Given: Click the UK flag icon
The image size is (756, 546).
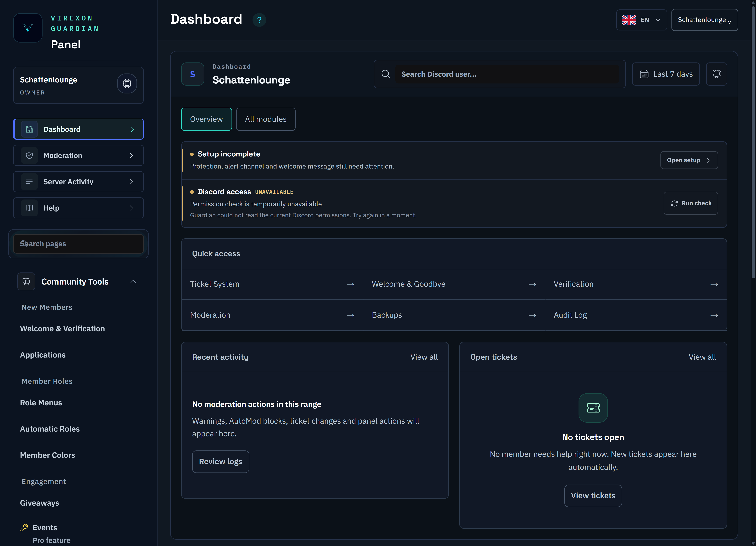Looking at the screenshot, I should click(629, 20).
